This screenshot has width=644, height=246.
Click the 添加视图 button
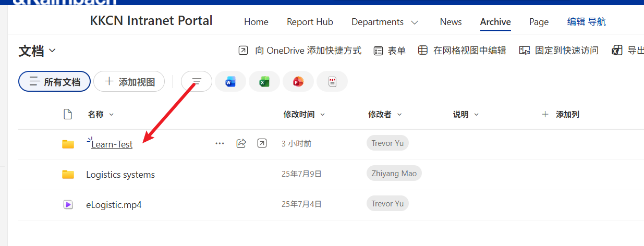[x=129, y=81]
